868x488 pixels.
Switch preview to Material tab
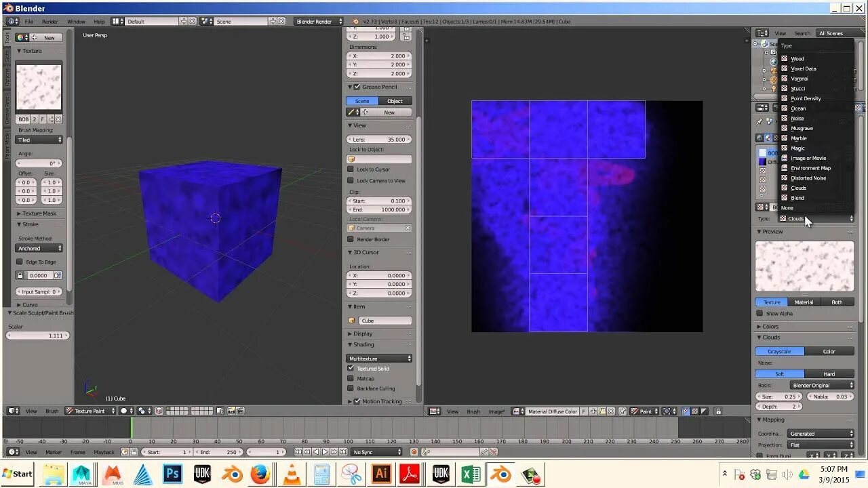tap(804, 302)
